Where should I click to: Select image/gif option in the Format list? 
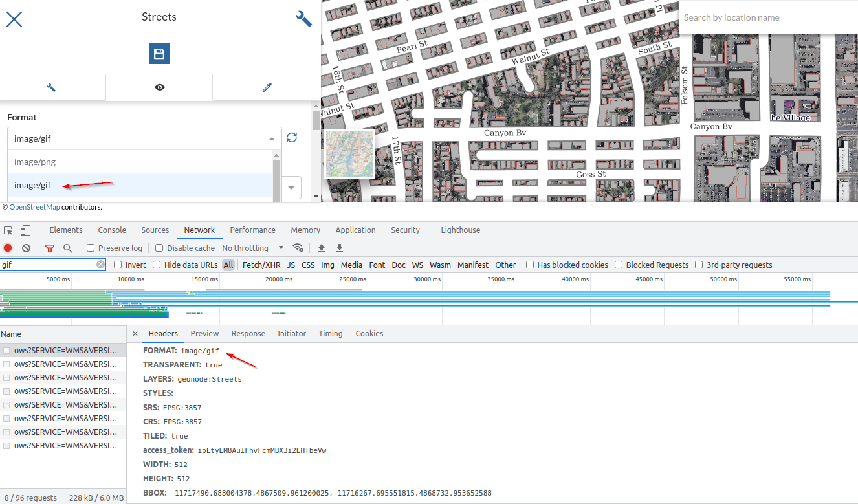click(140, 185)
